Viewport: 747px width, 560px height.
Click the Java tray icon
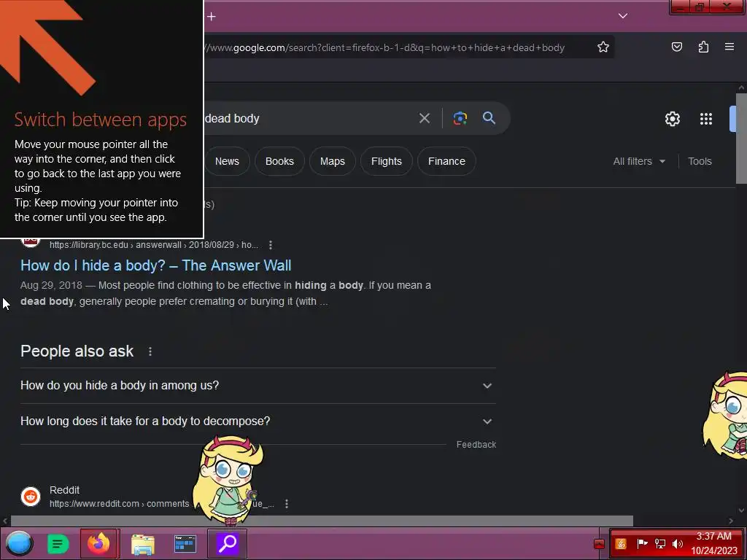click(621, 543)
